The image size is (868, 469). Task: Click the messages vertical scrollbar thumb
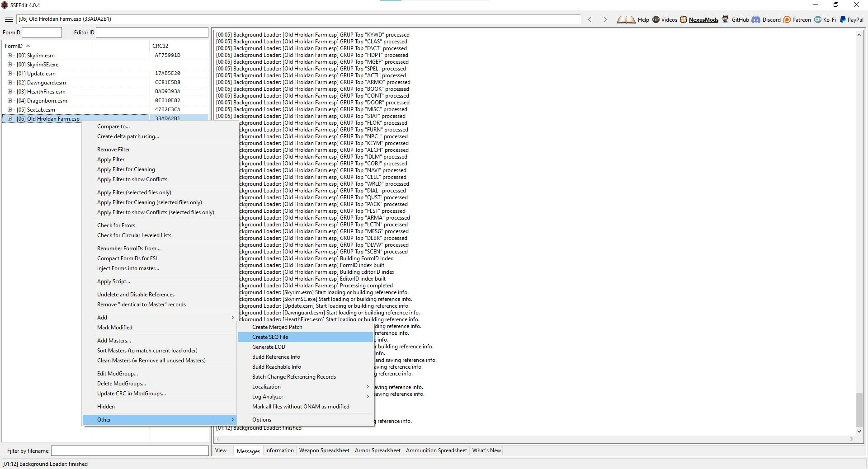[859, 409]
